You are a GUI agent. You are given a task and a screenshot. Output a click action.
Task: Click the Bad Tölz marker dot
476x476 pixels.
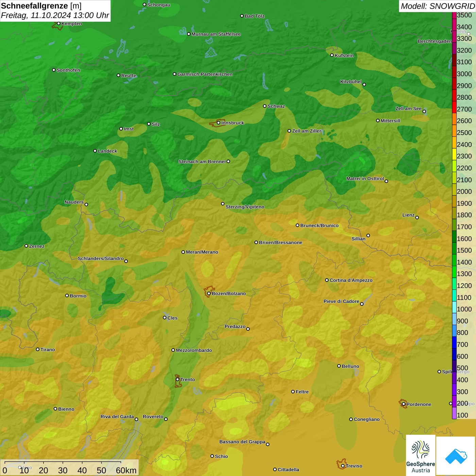(242, 16)
